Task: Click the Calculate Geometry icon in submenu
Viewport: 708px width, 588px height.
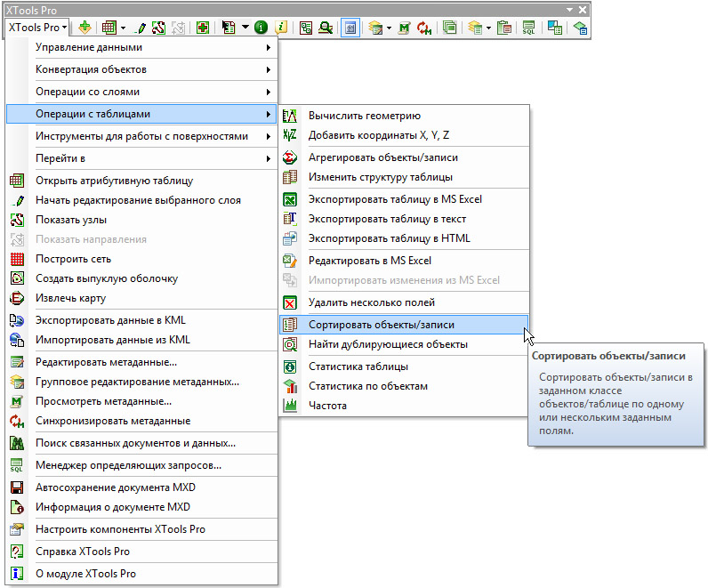Action: (289, 116)
